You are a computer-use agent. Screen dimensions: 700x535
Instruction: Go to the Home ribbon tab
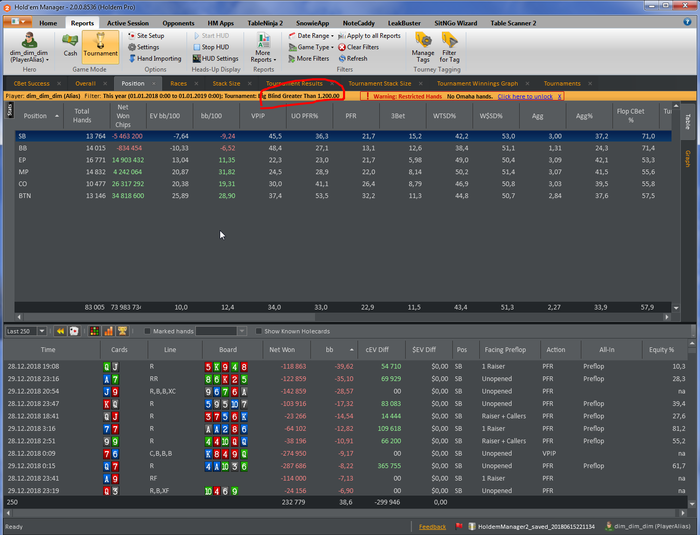point(48,23)
